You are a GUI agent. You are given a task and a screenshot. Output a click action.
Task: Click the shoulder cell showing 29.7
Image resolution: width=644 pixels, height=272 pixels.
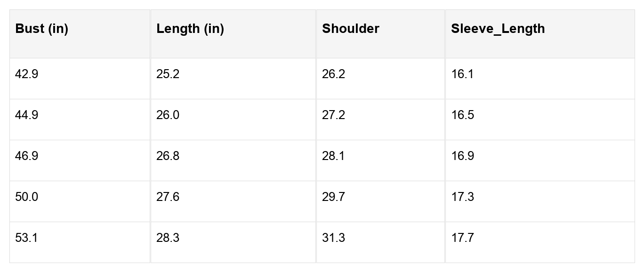(334, 197)
